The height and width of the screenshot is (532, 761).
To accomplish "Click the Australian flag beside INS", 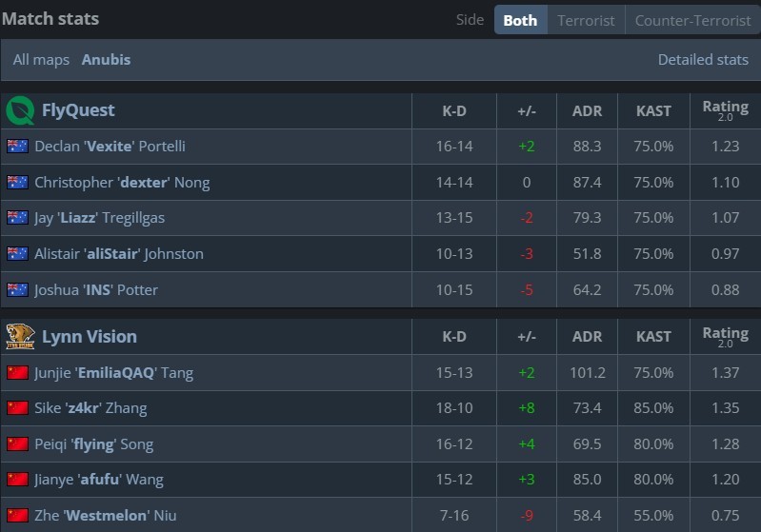I will [x=17, y=289].
